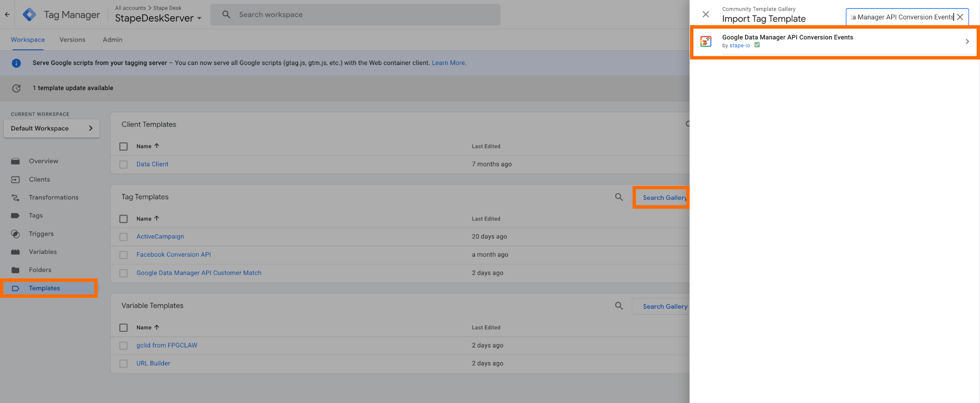Open Google Data Manager API Customer Match template
The width and height of the screenshot is (980, 403).
pos(199,273)
